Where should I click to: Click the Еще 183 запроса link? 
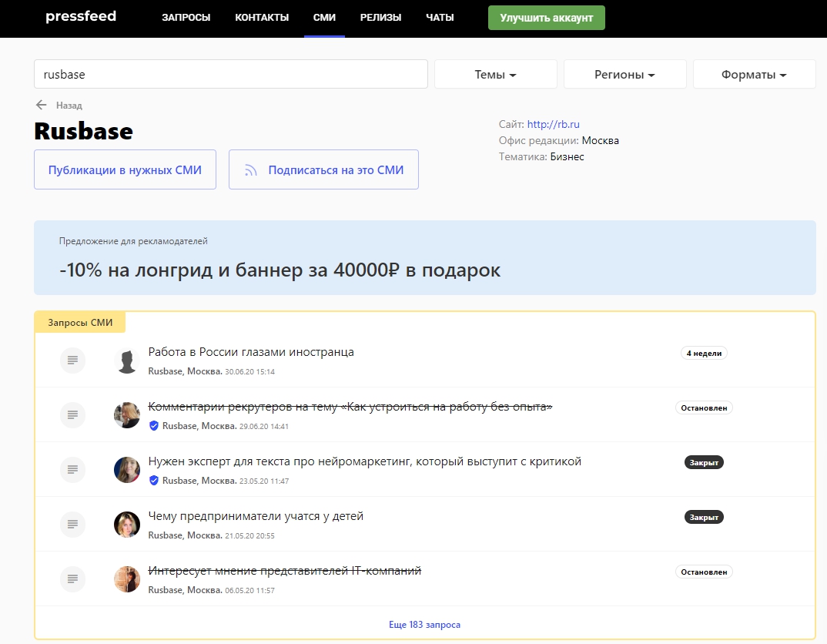424,625
